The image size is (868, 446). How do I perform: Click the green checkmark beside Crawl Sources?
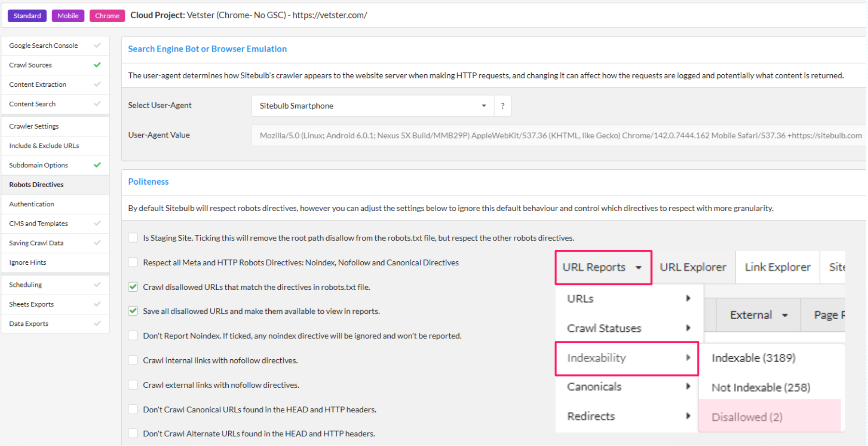(97, 65)
